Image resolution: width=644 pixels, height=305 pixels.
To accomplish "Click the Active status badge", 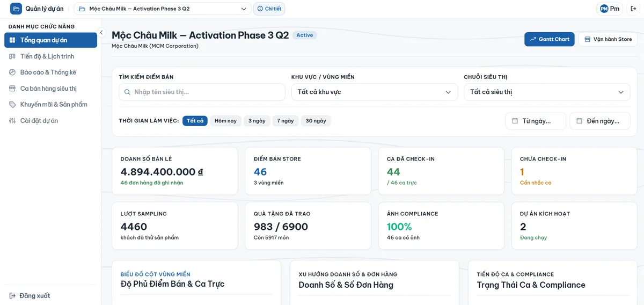I will 304,35.
